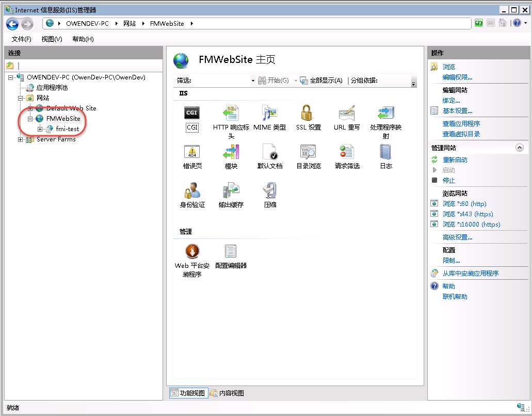Click the home icon in address toolbar
Screen dimensions: 532x416
[x=503, y=23]
